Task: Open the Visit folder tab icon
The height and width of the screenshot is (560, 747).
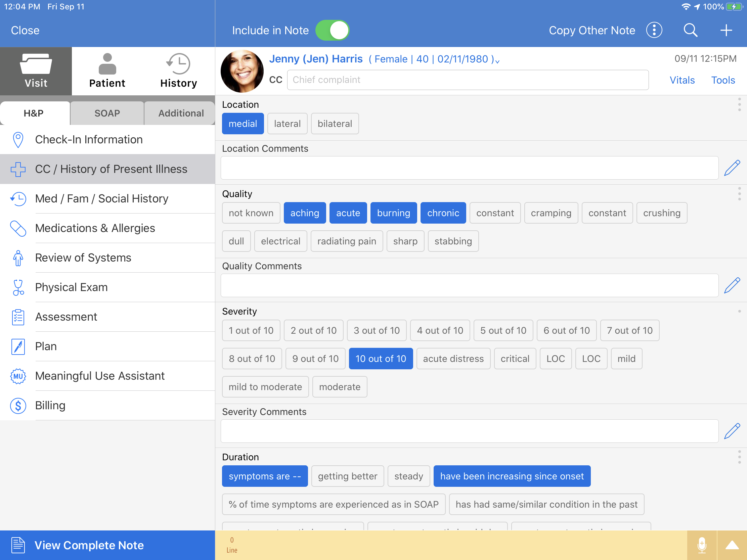Action: (x=36, y=64)
